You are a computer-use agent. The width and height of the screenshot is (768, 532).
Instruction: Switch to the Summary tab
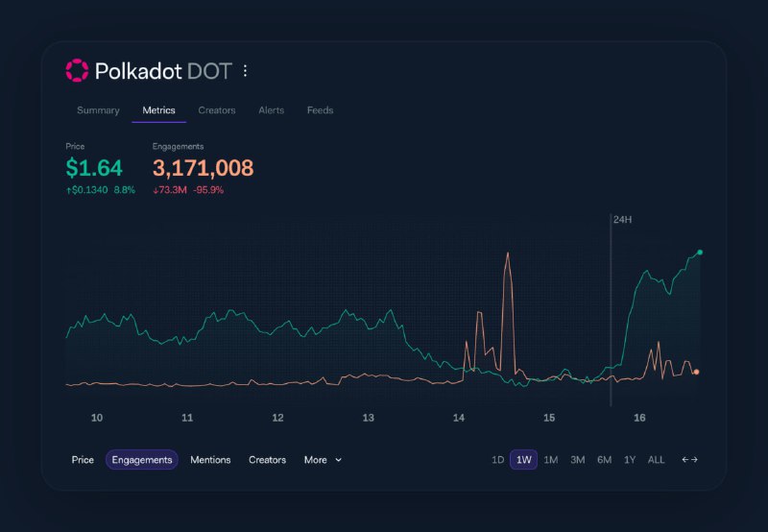98,110
